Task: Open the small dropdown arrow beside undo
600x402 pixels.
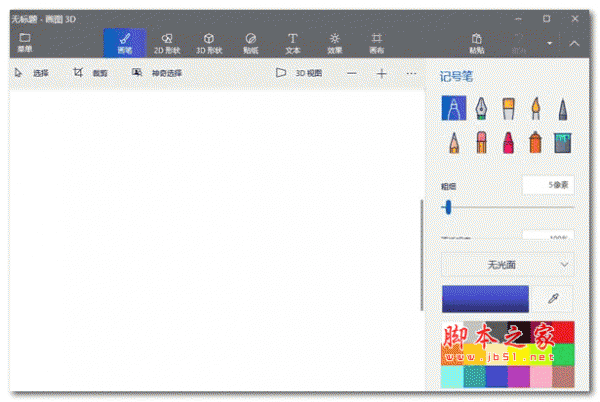Action: click(x=549, y=43)
